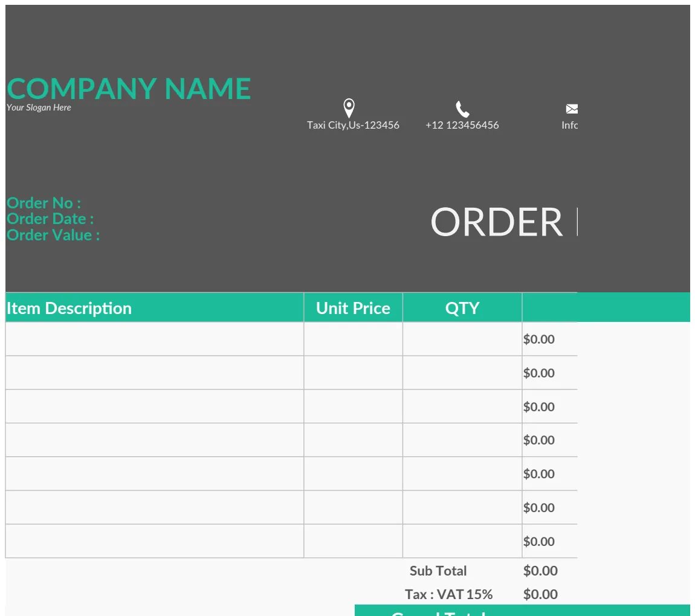Click the 'Unit Price' column header
This screenshot has width=695, height=616.
(x=354, y=308)
